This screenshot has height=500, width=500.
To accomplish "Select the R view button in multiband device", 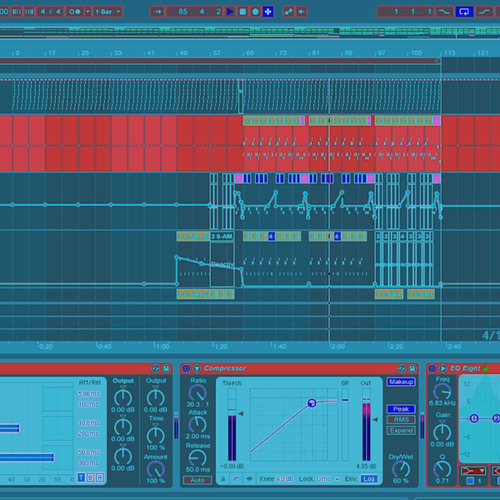I will coord(100,478).
